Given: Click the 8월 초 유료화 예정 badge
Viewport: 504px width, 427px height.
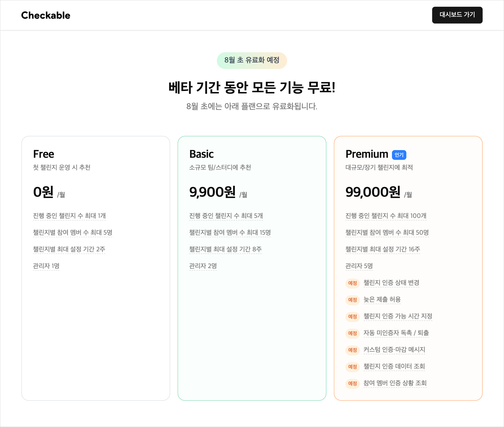Looking at the screenshot, I should (x=252, y=60).
